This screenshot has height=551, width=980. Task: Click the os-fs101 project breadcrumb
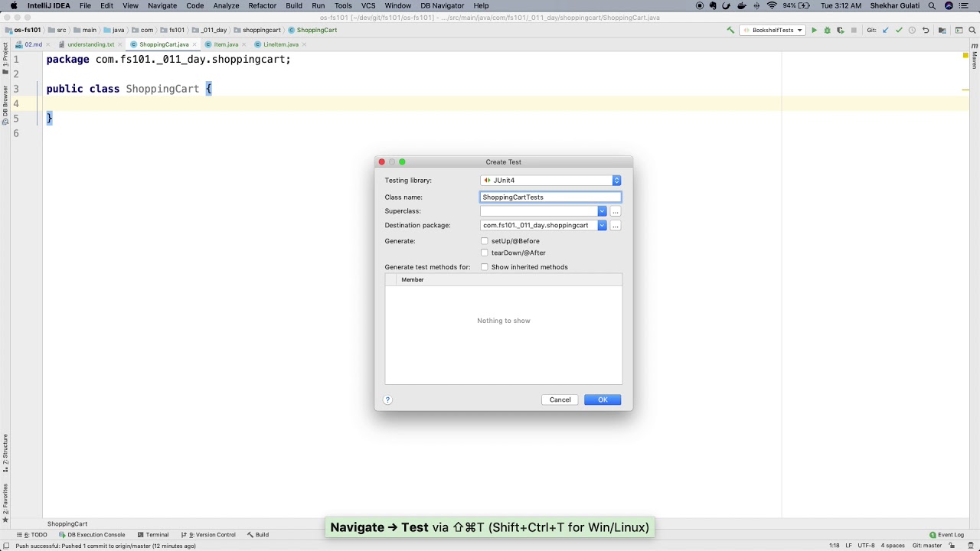[x=23, y=31]
